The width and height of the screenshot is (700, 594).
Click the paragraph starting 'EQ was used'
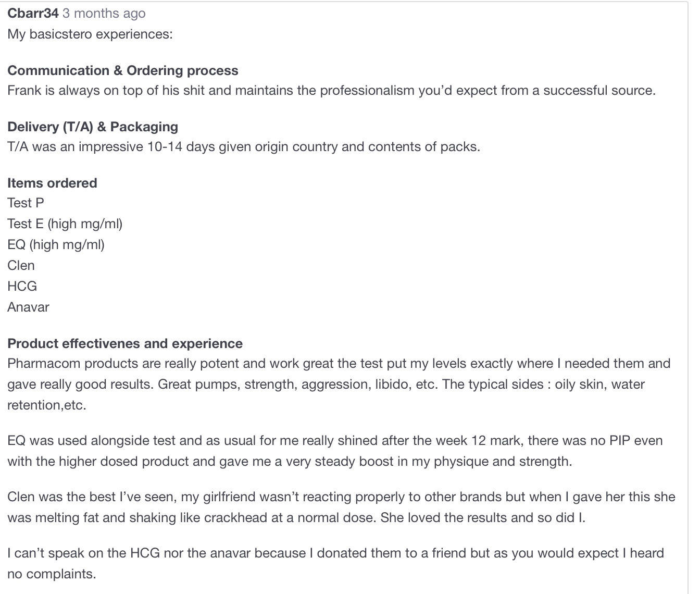(335, 451)
